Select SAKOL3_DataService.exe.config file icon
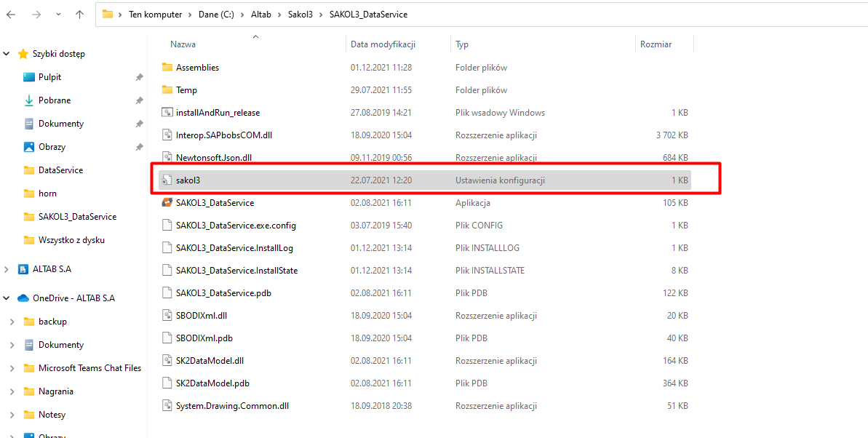The image size is (868, 438). [167, 226]
